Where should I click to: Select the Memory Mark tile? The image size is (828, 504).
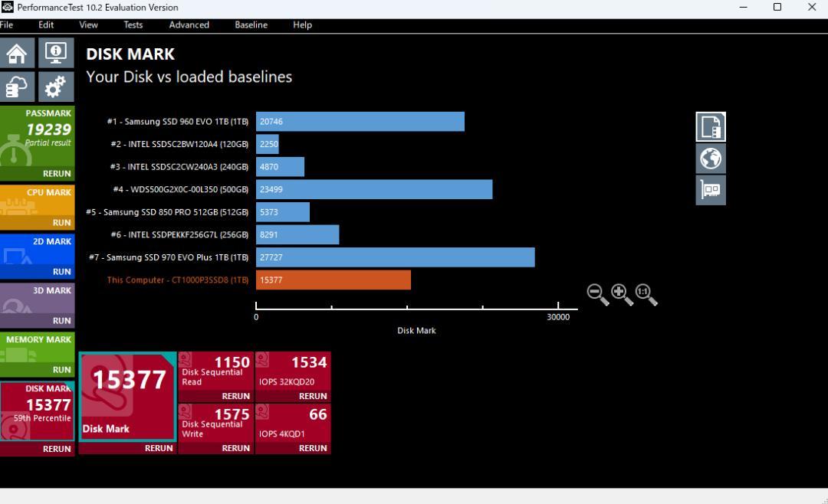point(37,348)
